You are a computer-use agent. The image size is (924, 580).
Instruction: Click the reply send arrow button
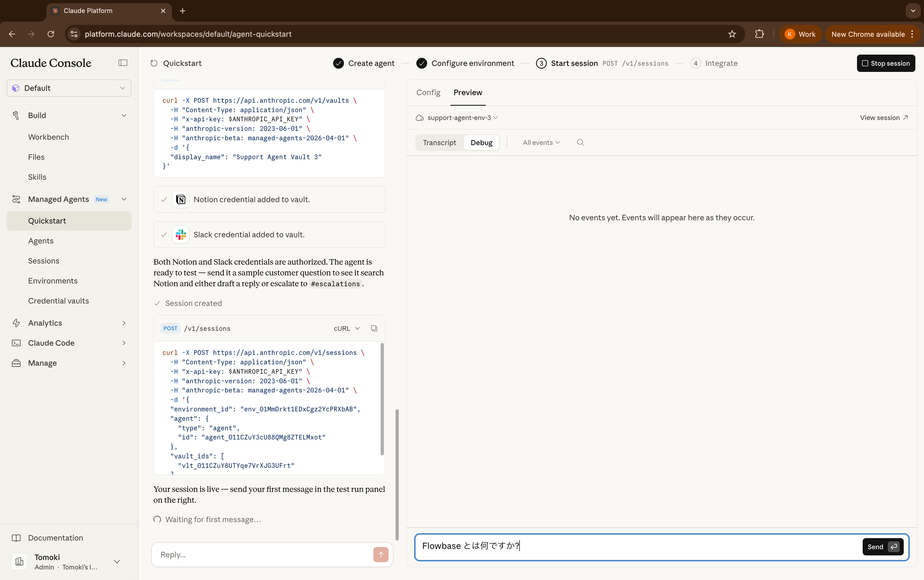point(381,554)
